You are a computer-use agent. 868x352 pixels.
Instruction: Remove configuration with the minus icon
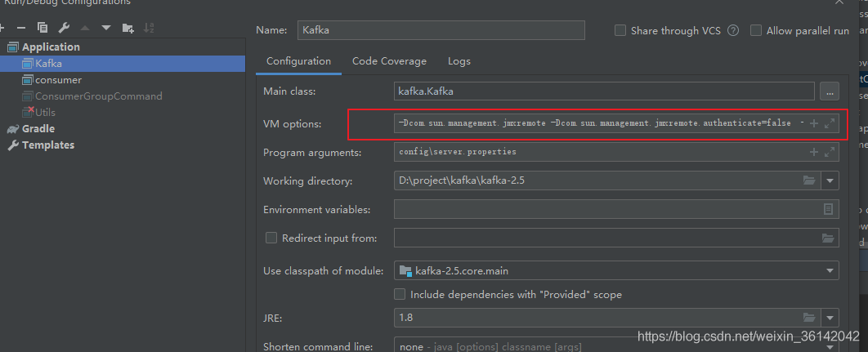click(21, 28)
